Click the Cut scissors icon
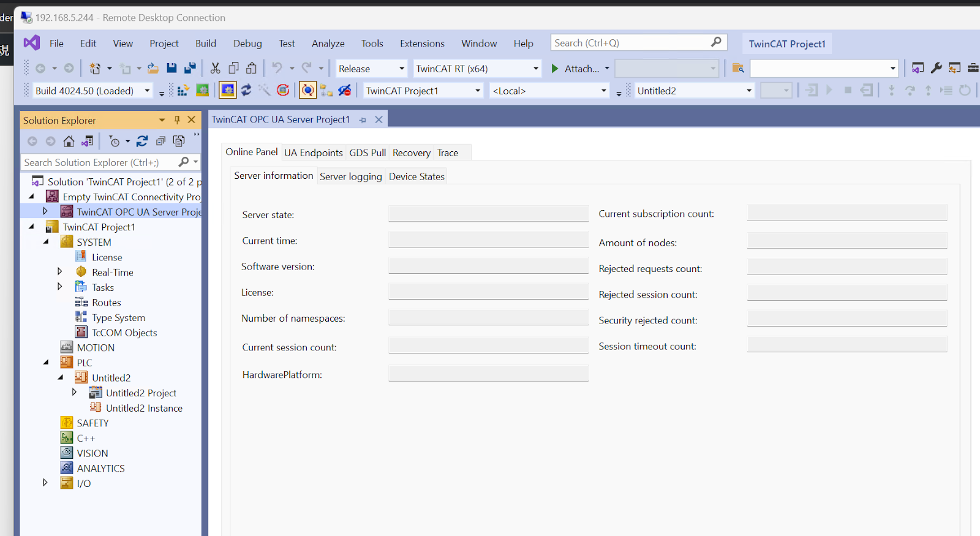The height and width of the screenshot is (536, 980). (215, 69)
